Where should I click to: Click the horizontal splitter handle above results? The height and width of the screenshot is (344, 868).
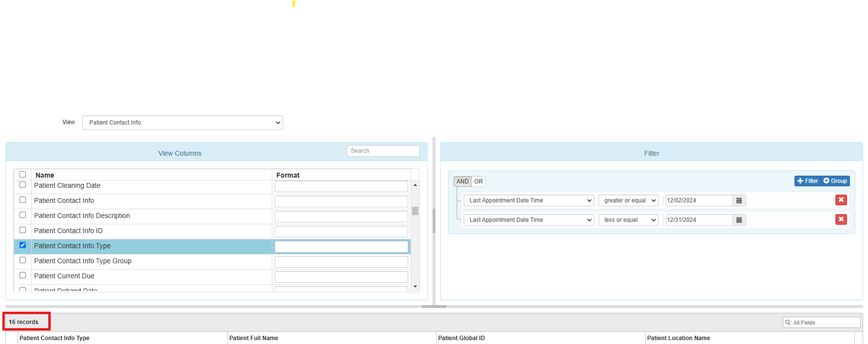click(434, 307)
